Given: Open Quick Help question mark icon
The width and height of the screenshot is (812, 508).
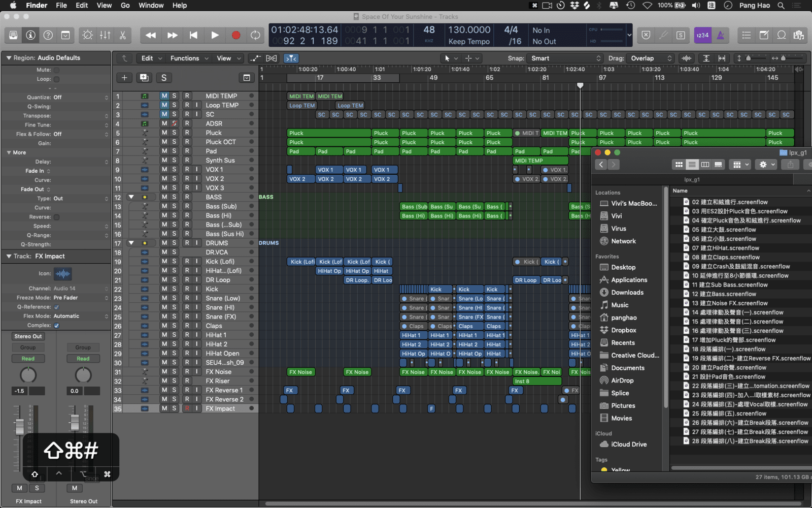Looking at the screenshot, I should point(48,35).
